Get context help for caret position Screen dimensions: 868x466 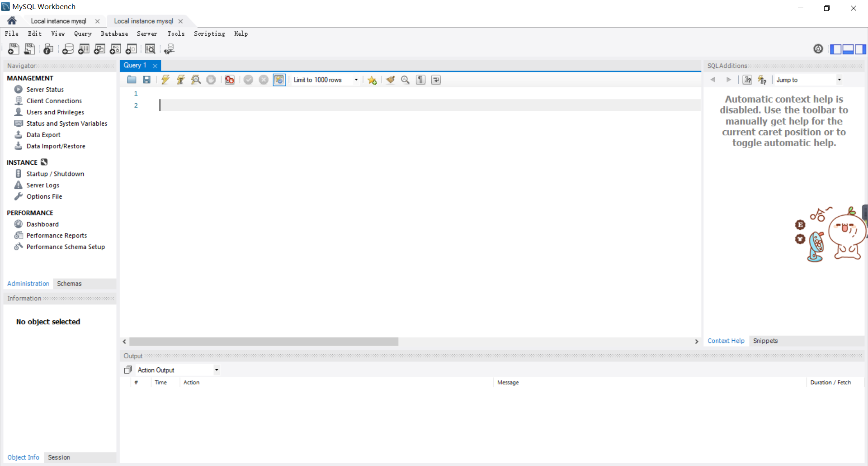click(748, 80)
